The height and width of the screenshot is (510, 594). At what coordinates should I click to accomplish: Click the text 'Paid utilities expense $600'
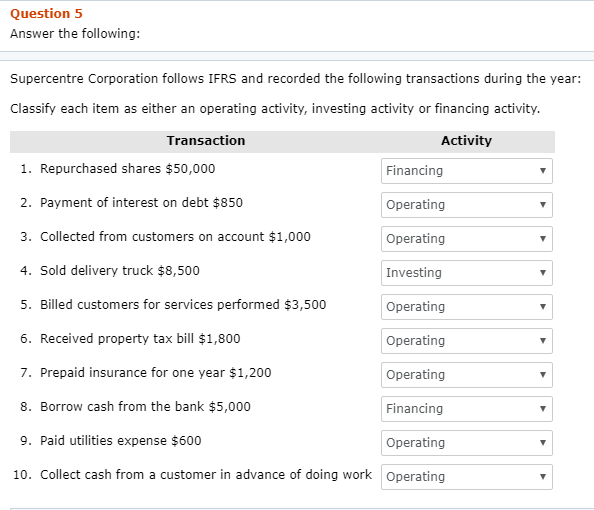(121, 441)
